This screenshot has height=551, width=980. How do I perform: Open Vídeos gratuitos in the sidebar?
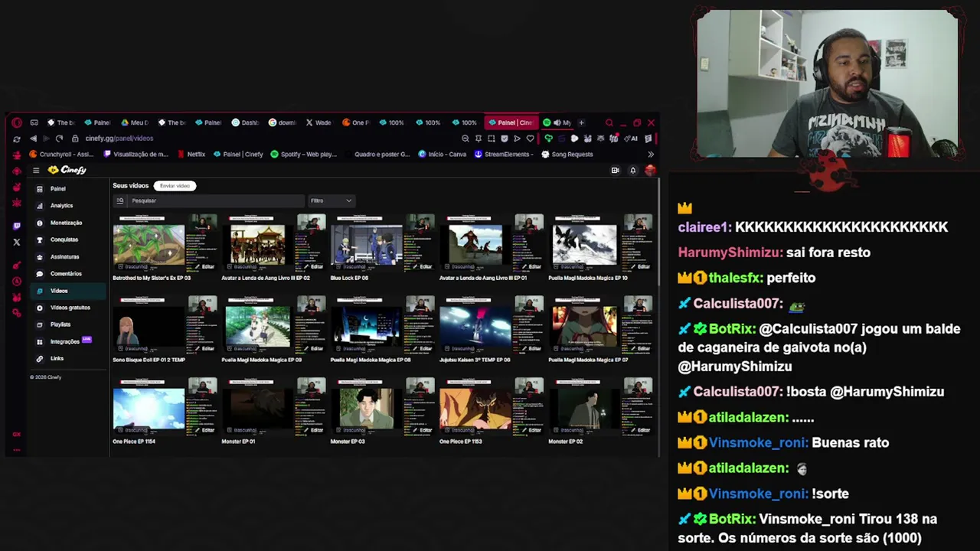tap(68, 308)
